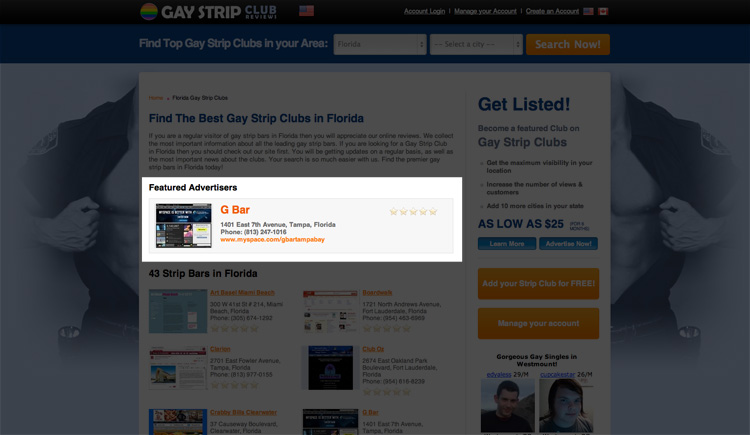Open the Florida state dropdown
This screenshot has height=435, width=750.
tap(380, 44)
